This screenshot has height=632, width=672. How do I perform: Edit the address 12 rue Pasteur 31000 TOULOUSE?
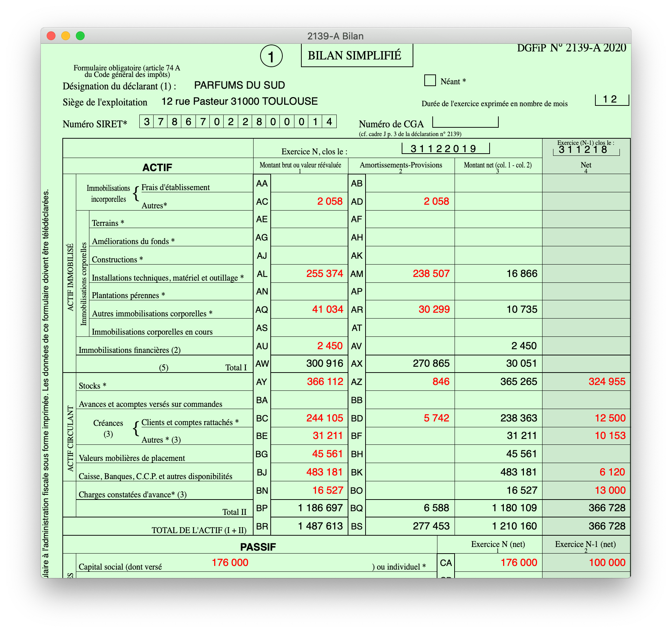click(240, 101)
